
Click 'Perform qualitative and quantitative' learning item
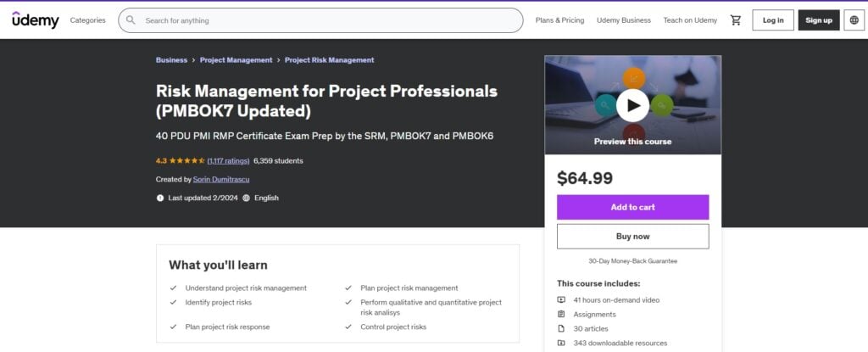coord(431,307)
